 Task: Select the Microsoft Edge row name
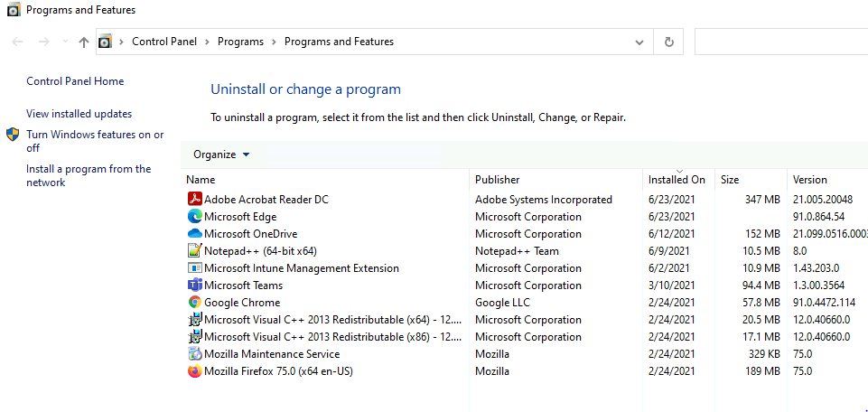pyautogui.click(x=240, y=217)
